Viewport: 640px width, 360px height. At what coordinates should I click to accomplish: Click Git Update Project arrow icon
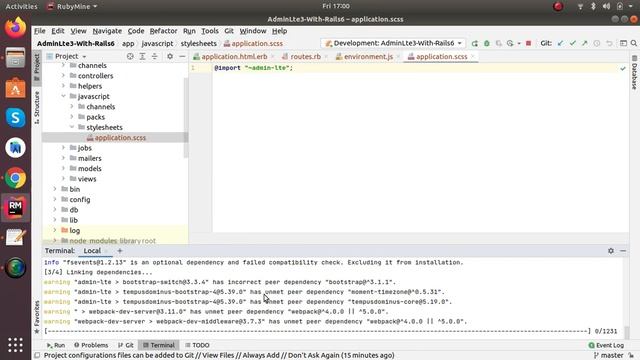coord(560,43)
